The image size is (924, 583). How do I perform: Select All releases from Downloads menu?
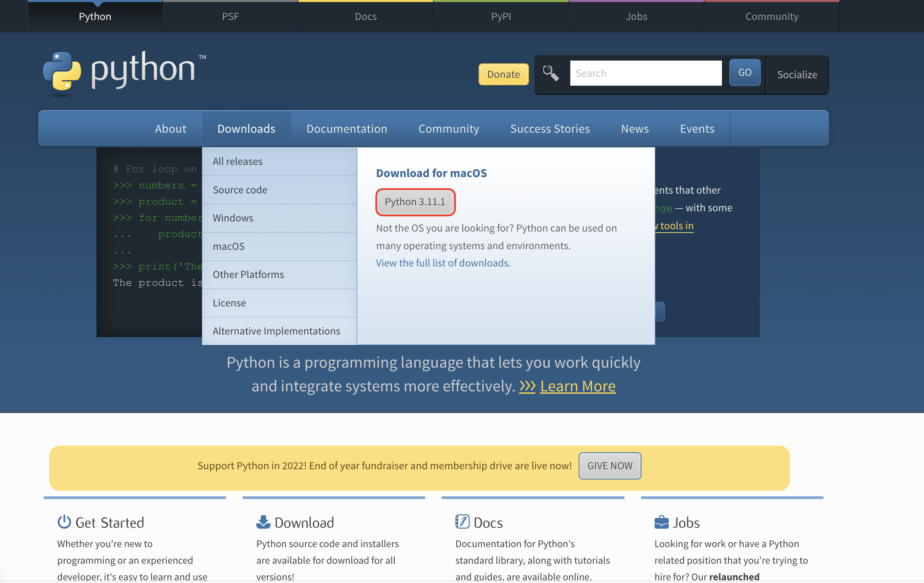coord(238,161)
